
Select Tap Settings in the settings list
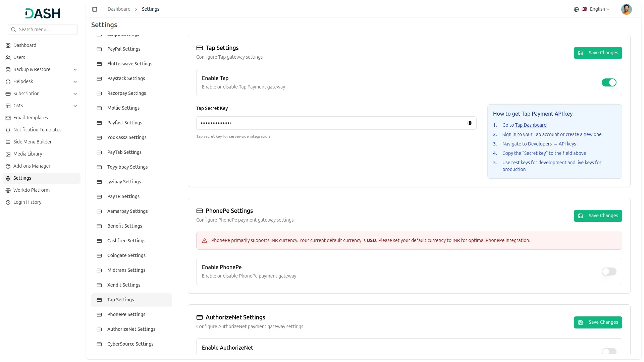[131, 300]
